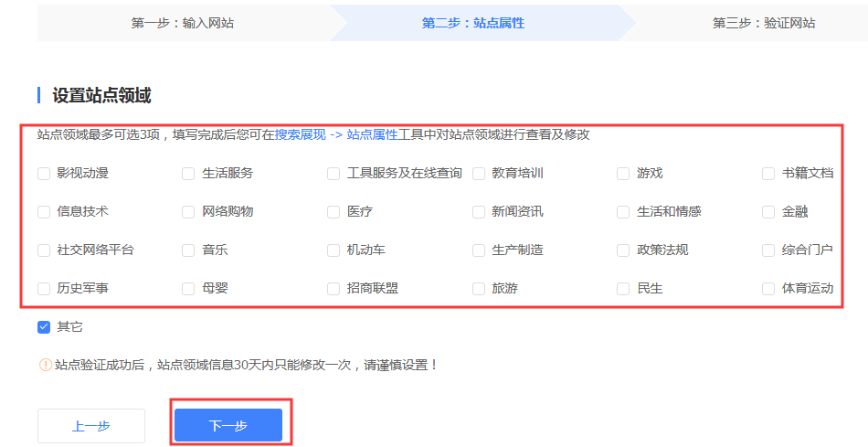Screen dimensions: 868x447
Task: Tick the 信息技术 checkbox
Action: click(44, 212)
